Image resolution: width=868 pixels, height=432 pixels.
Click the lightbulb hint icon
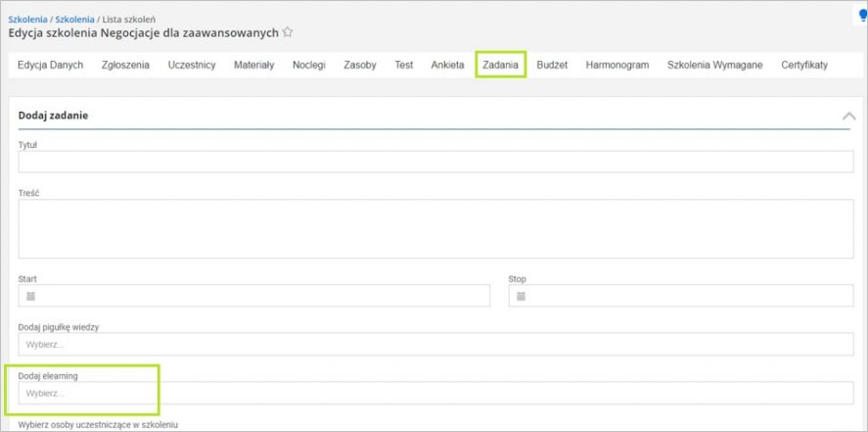tap(862, 16)
